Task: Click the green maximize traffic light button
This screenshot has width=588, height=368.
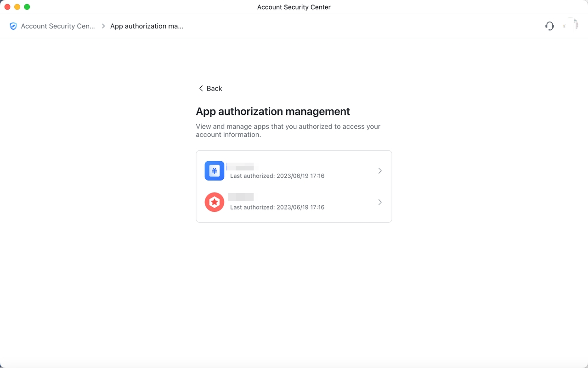Action: pos(27,7)
